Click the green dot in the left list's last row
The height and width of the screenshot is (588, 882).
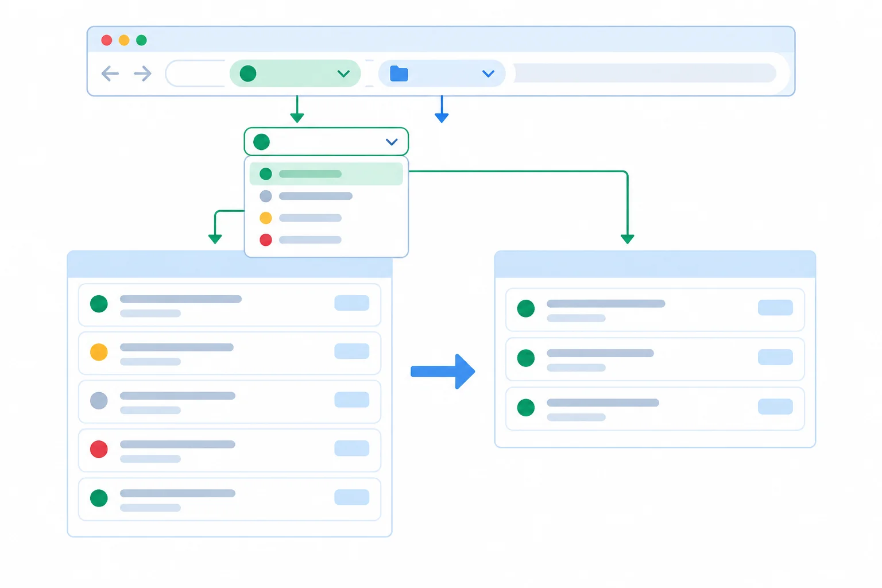tap(99, 498)
